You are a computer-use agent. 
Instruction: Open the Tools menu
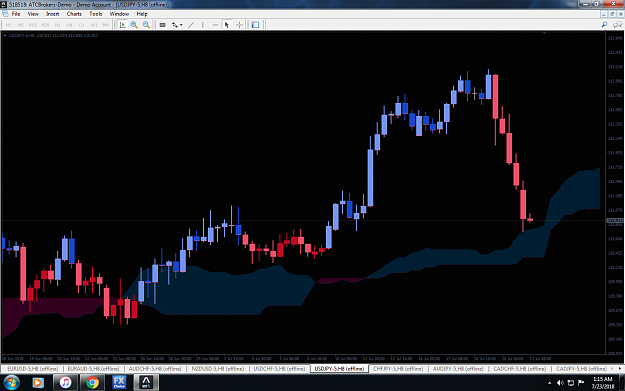pos(96,14)
